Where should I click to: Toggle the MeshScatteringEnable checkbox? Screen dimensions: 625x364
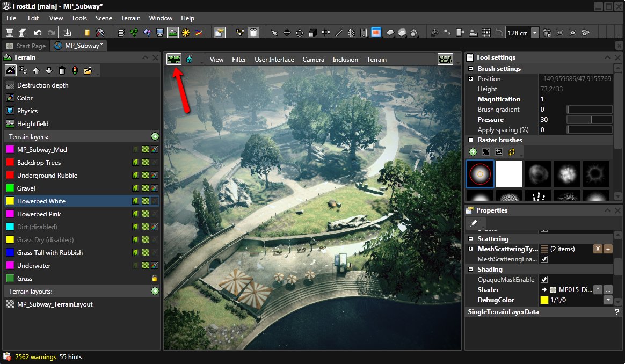pos(544,259)
